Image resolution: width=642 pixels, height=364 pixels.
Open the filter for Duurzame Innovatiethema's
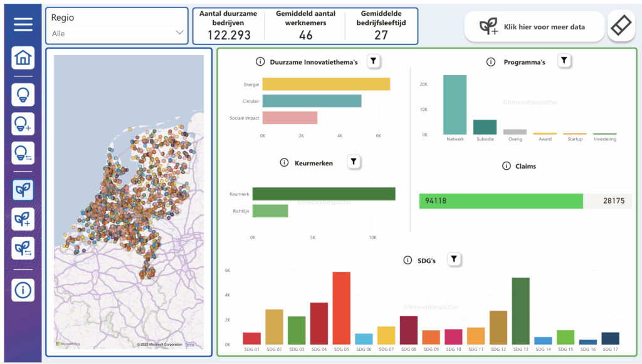coord(374,61)
